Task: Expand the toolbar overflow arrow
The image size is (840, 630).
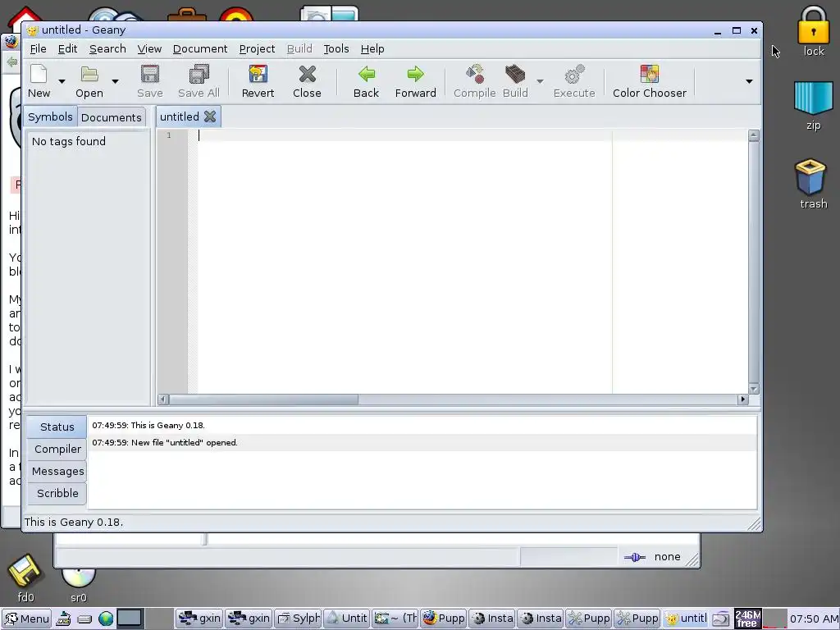Action: tap(749, 81)
